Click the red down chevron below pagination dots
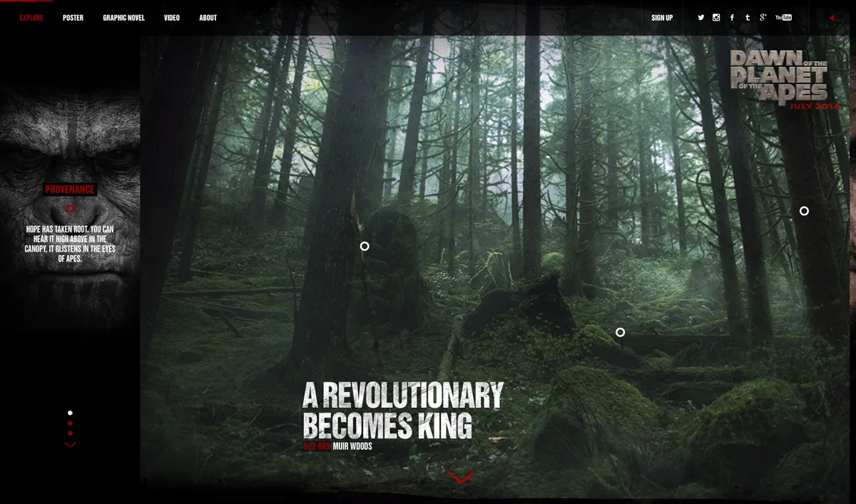The image size is (856, 504). pos(70,445)
